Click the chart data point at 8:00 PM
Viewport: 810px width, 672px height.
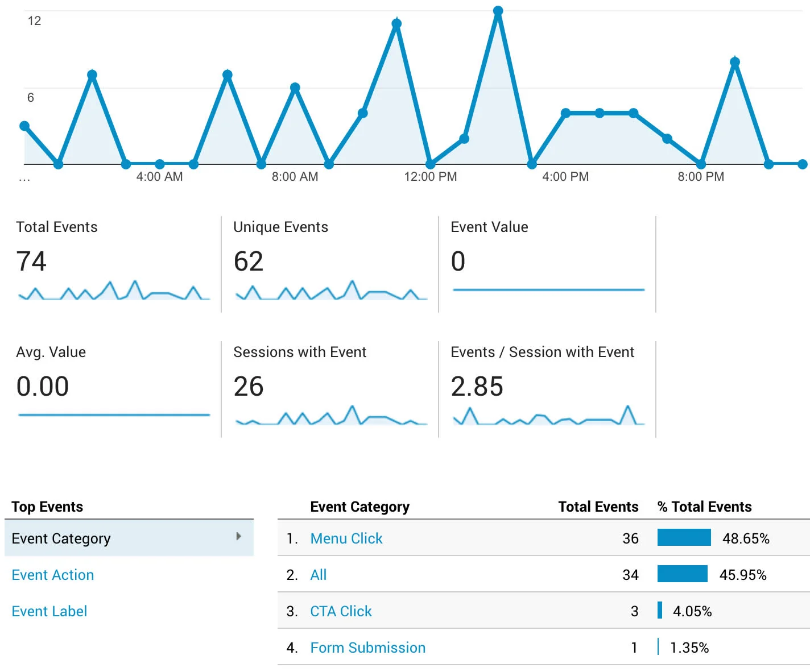pos(701,164)
